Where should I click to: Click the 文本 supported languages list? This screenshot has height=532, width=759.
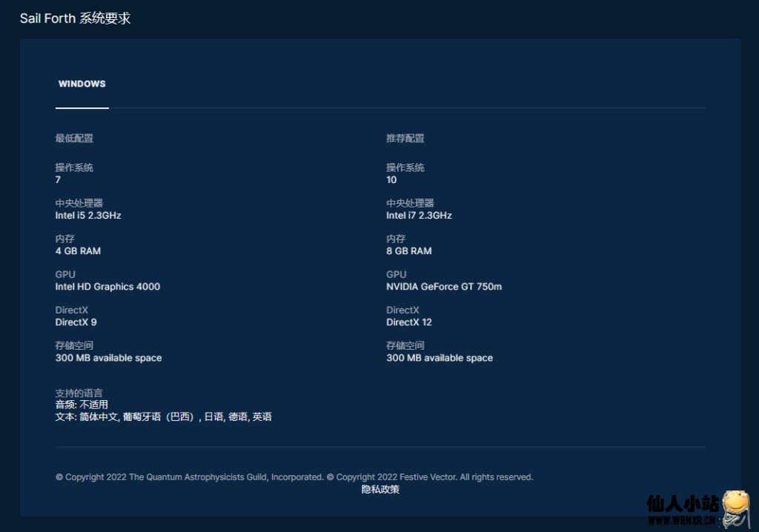coord(163,417)
